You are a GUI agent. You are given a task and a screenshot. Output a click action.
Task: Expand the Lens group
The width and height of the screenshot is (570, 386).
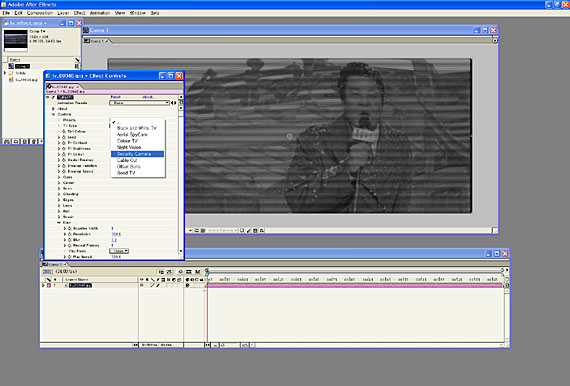59,206
